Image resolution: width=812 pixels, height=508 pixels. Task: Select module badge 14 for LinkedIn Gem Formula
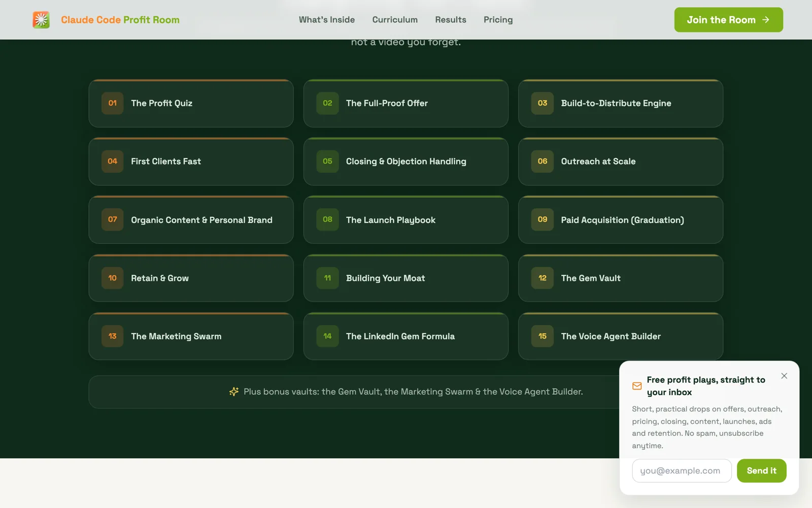327,336
